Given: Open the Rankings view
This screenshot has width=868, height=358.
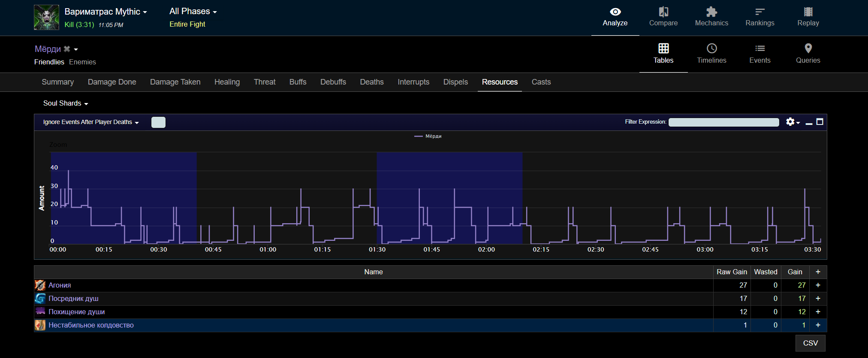Looking at the screenshot, I should pyautogui.click(x=759, y=17).
